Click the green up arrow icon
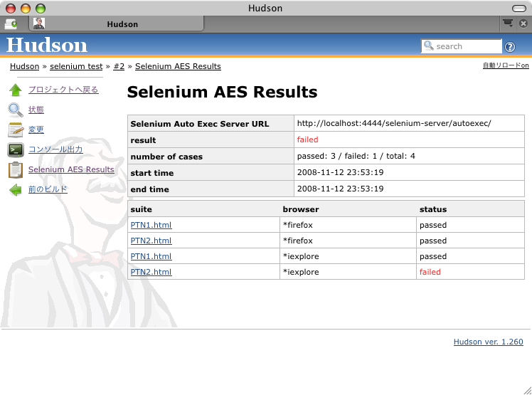 tap(15, 90)
